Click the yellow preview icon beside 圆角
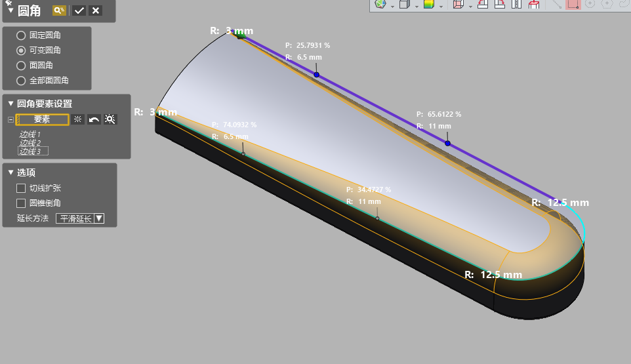Screen dimensions: 631x364 [x=59, y=10]
